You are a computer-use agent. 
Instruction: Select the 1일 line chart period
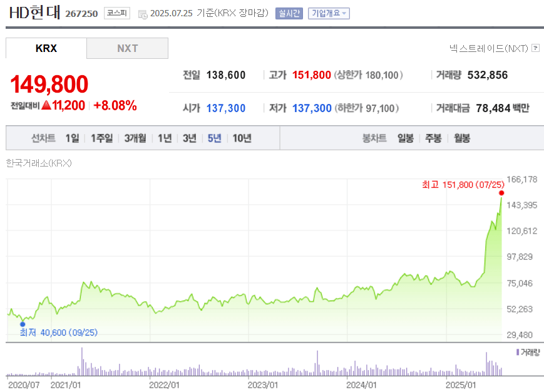tap(72, 138)
